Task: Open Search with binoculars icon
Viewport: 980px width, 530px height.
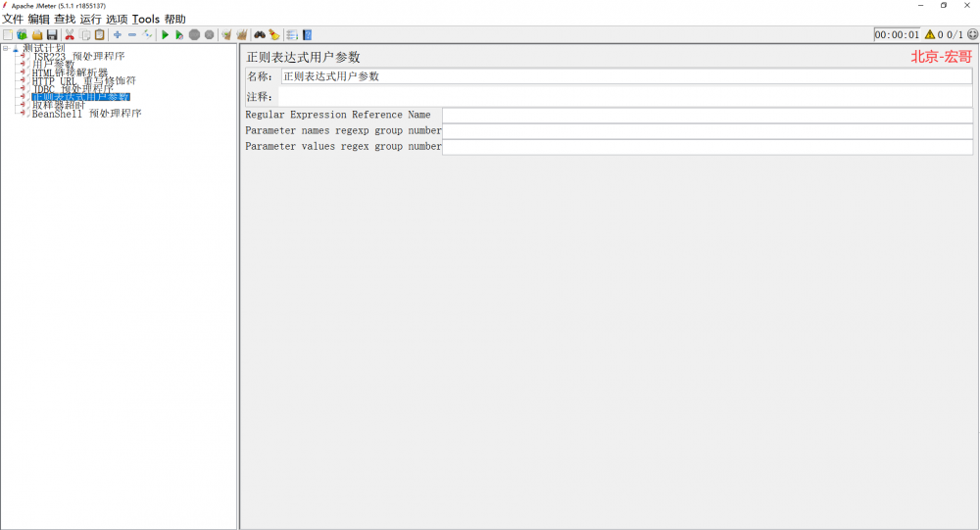Action: pyautogui.click(x=260, y=35)
